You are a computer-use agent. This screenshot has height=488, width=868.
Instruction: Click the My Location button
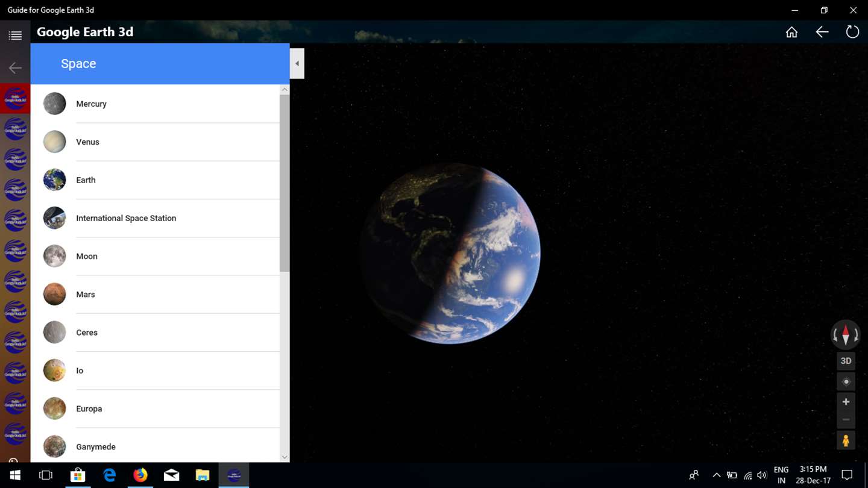coord(846,382)
